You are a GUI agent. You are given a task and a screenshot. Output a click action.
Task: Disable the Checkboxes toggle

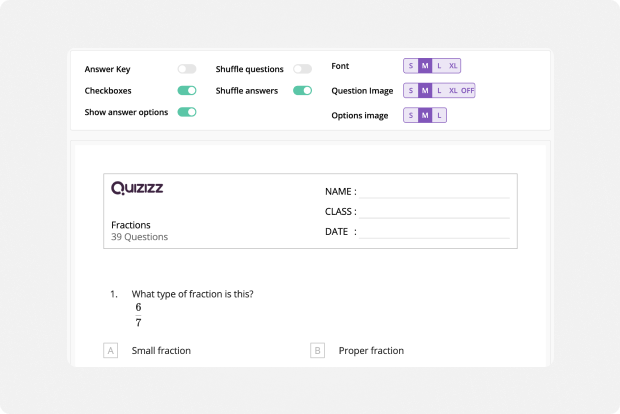(x=187, y=91)
